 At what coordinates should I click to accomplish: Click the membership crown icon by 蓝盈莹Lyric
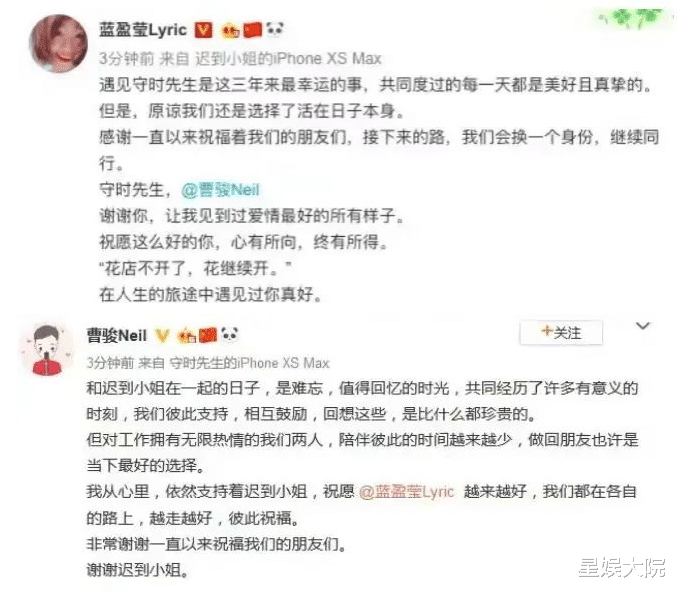230,30
